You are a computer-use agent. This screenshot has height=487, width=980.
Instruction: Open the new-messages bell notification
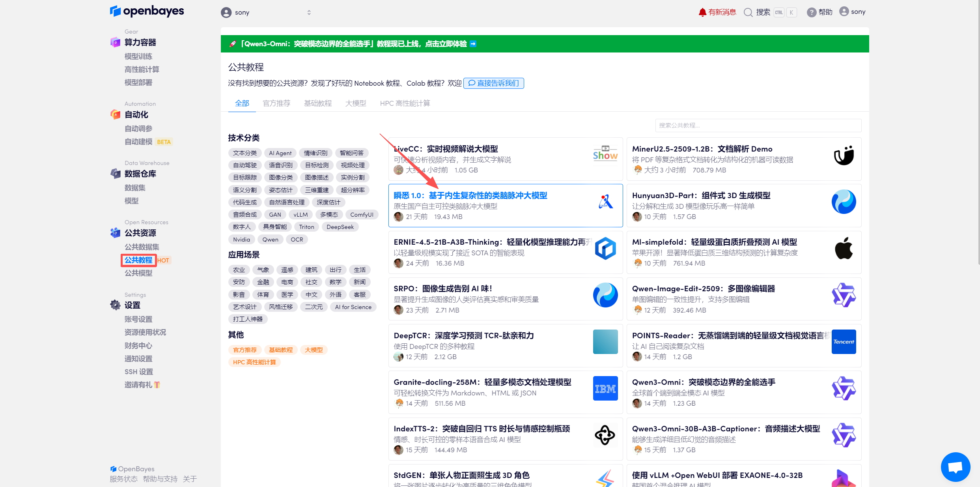[702, 12]
